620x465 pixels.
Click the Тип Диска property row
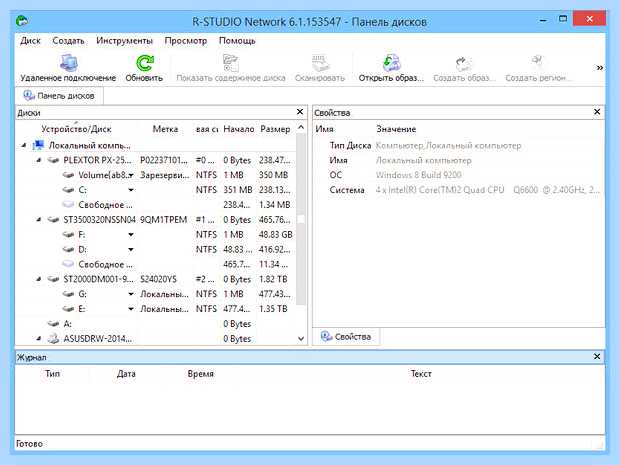click(x=459, y=146)
